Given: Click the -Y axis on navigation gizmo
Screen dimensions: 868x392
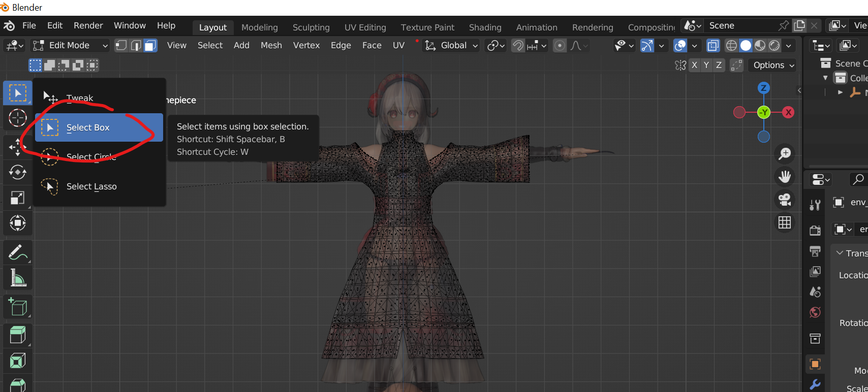Looking at the screenshot, I should pyautogui.click(x=763, y=112).
